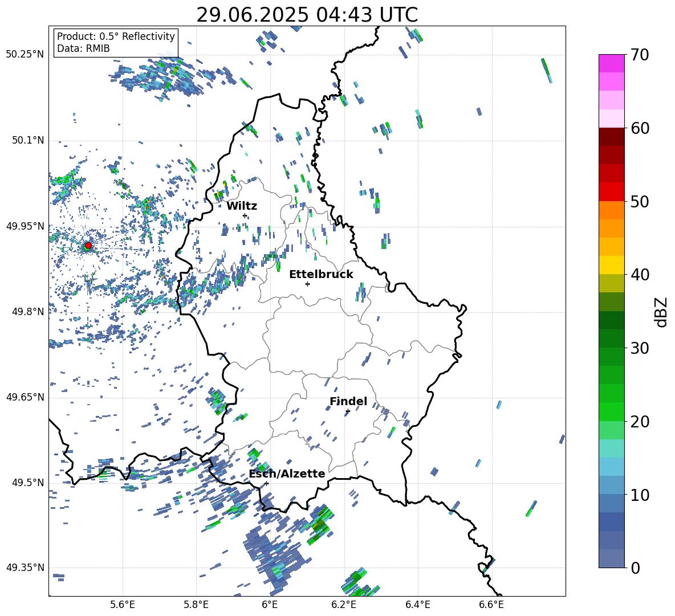Image resolution: width=675 pixels, height=616 pixels.
Task: Click the red radar site marker
Action: click(x=88, y=245)
